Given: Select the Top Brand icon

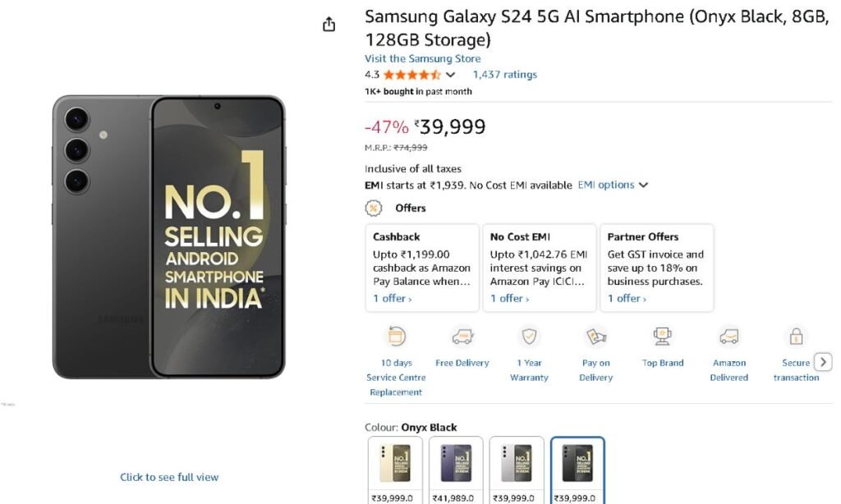Looking at the screenshot, I should tap(662, 337).
